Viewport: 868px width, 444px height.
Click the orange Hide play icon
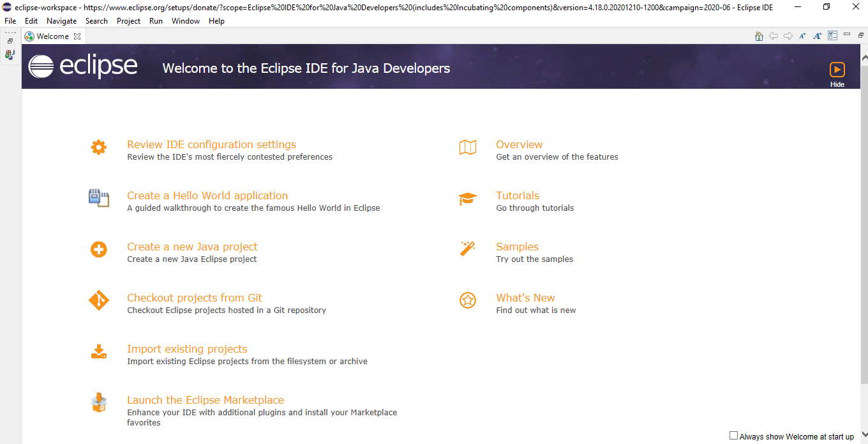(837, 70)
